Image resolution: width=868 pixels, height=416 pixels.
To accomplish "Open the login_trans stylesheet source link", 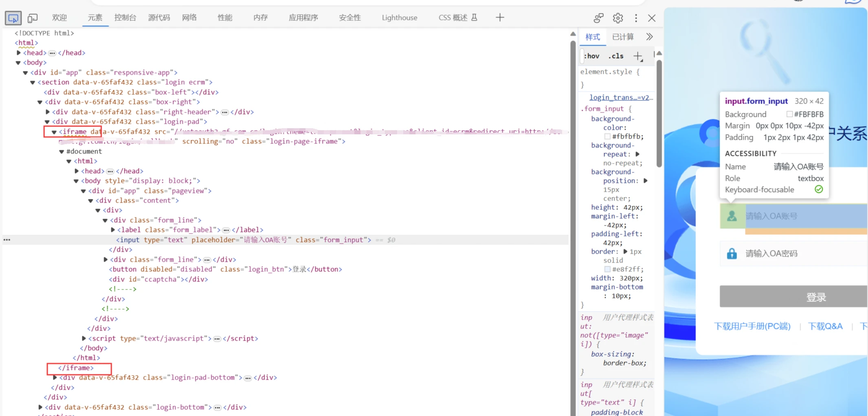I will pos(621,98).
